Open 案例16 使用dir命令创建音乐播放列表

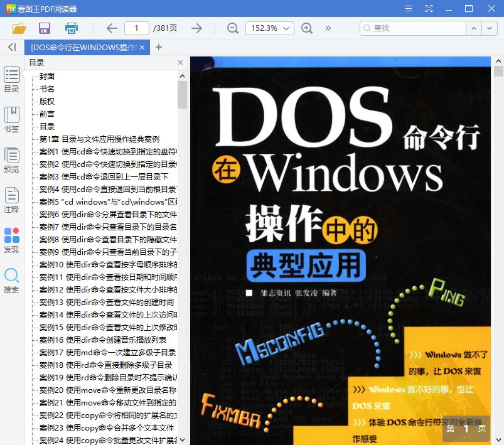click(103, 340)
